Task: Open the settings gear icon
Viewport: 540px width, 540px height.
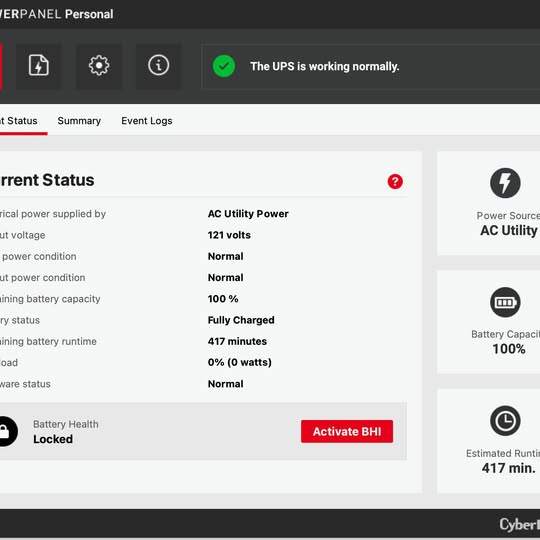Action: point(99,65)
